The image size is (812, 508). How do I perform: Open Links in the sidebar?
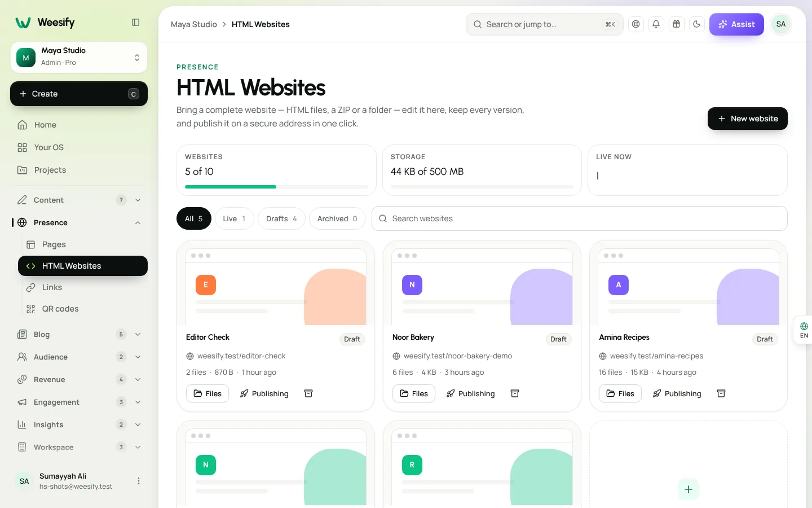tap(83, 287)
